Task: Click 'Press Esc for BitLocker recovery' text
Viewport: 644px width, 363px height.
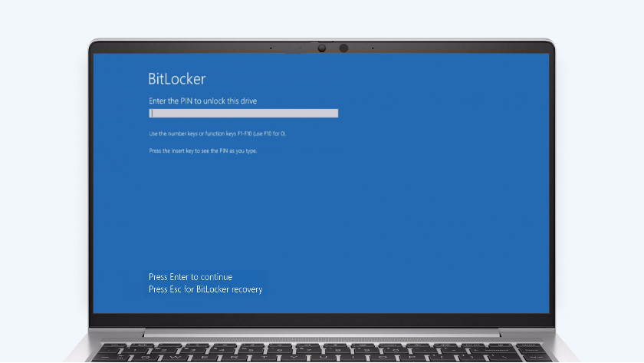Action: [205, 289]
